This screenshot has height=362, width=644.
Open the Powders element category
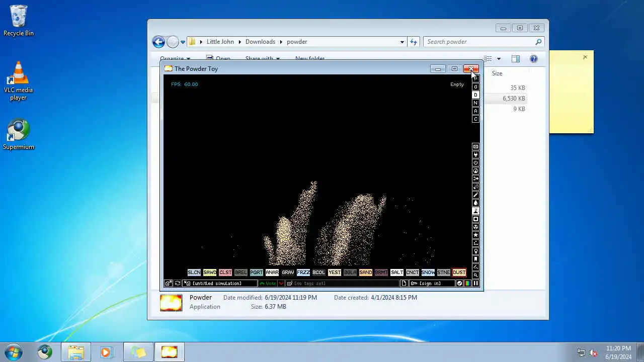tap(475, 211)
